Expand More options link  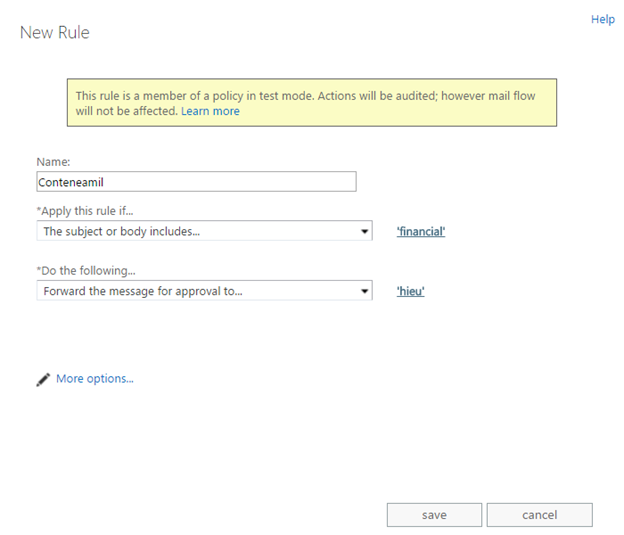coord(94,379)
